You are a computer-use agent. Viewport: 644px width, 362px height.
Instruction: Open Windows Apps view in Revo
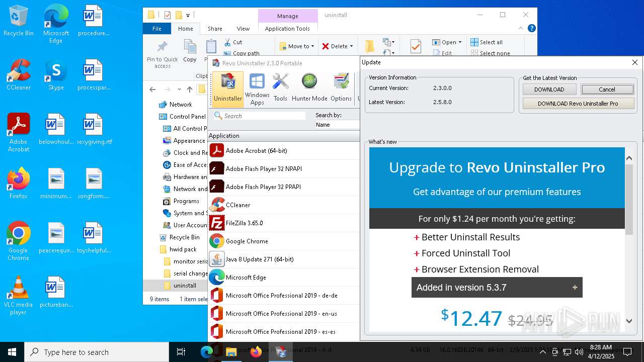pos(257,89)
